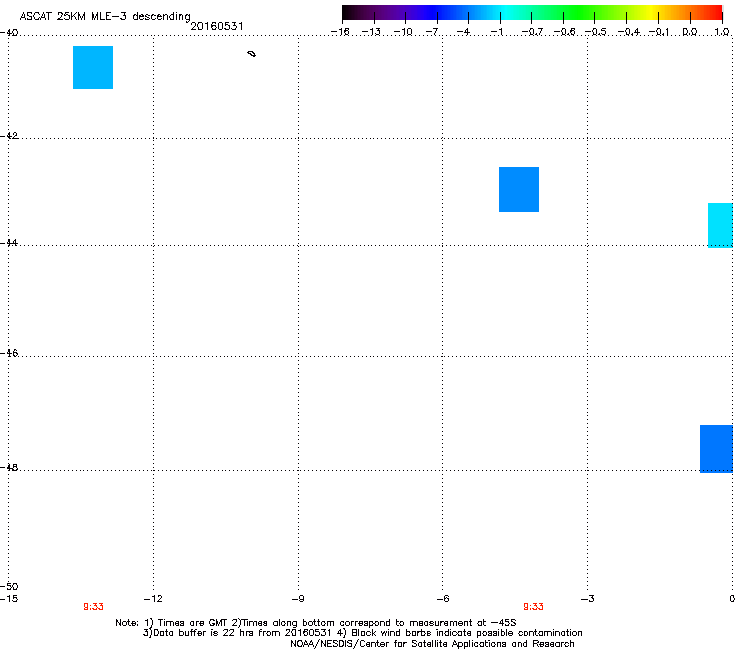This screenshot has width=740, height=650.
Task: Select the -46 latitude axis label
Action: [9, 353]
